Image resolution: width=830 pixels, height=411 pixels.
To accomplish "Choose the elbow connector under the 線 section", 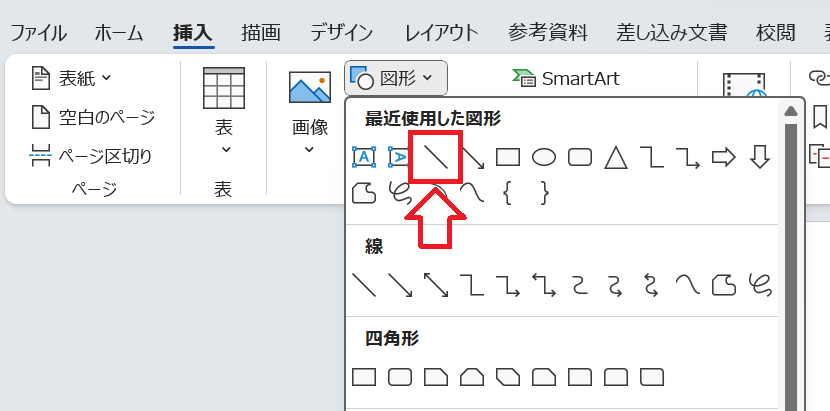I will (x=472, y=285).
